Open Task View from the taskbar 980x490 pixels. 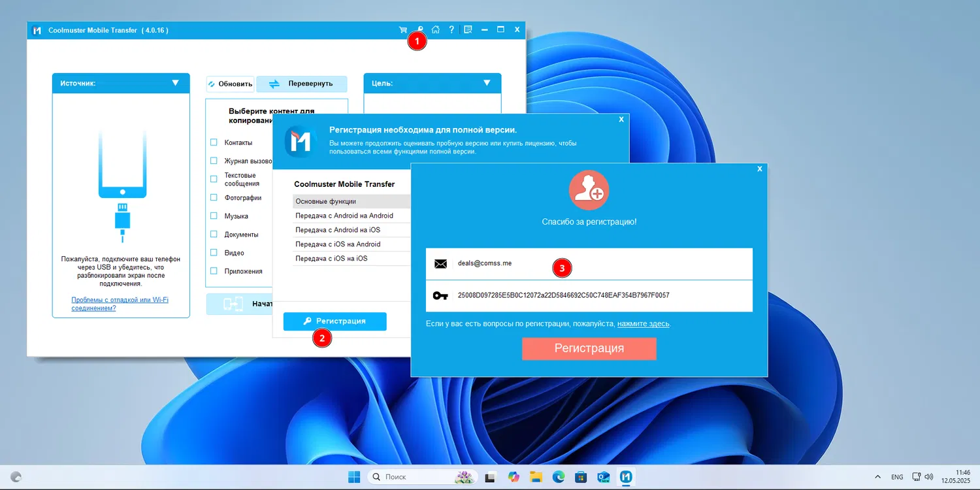pos(489,477)
